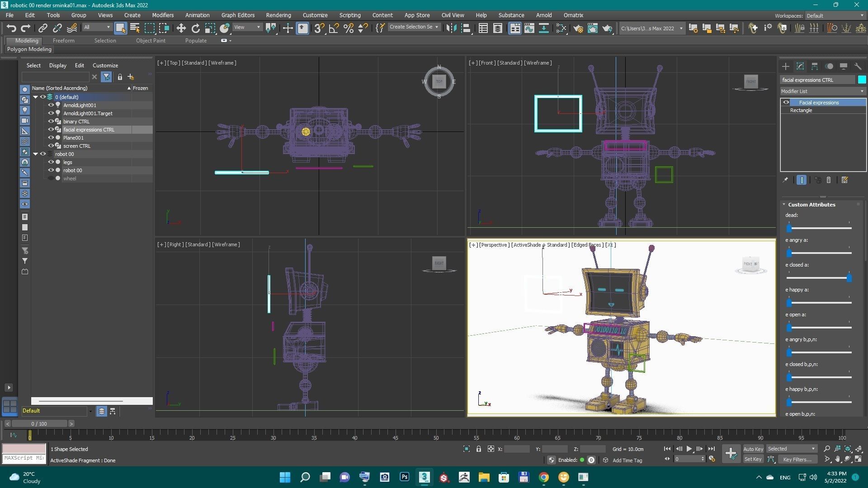
Task: Activate the Select Object tool
Action: pyautogui.click(x=120, y=28)
